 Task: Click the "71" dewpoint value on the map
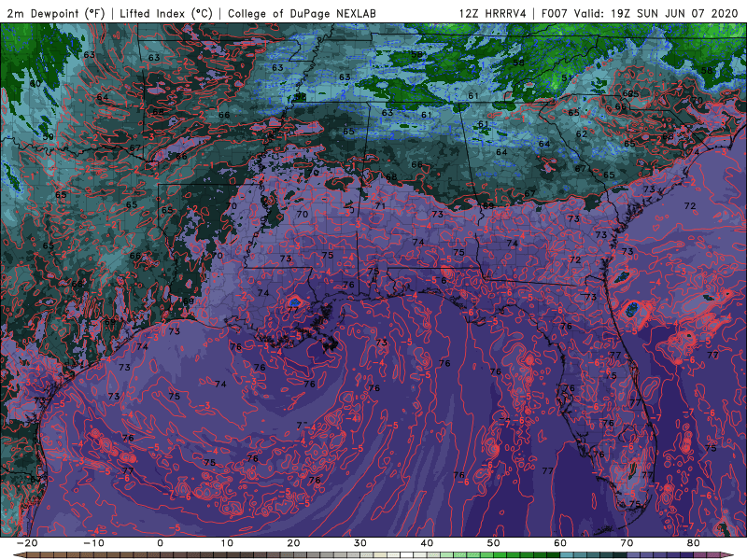pos(380,206)
